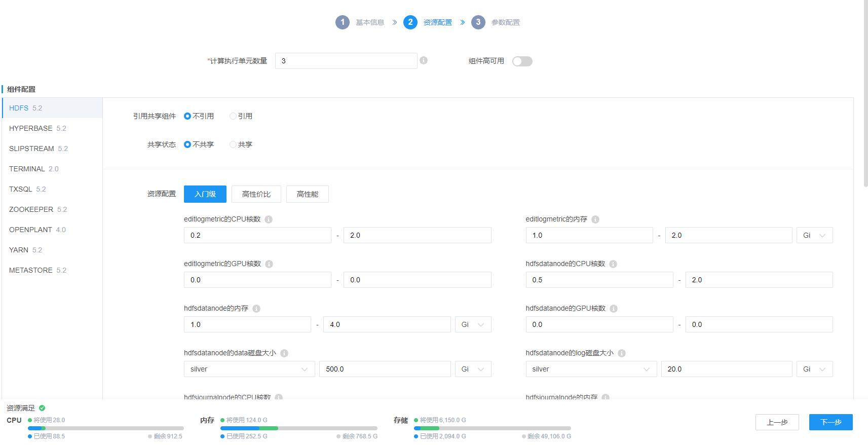Open Gi unit dropdown for hdfsdatanode的内存
868x445 pixels.
[x=473, y=324]
